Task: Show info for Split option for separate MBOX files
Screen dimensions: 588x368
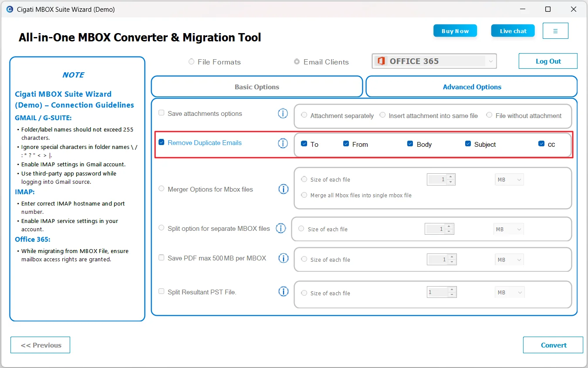Action: (281, 228)
